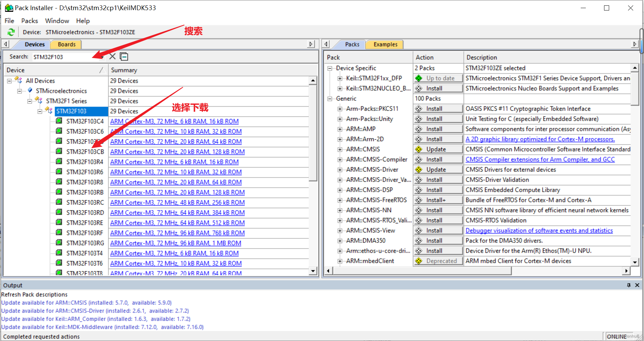644x341 pixels.
Task: Click the collapse-all icon beside search
Action: [124, 56]
